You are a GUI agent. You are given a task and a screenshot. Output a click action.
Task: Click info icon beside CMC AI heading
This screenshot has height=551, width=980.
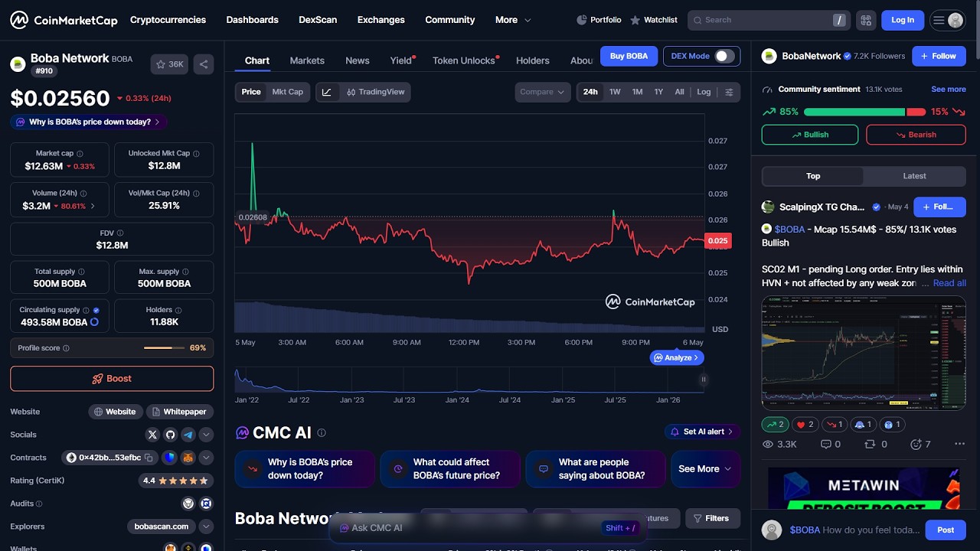pos(322,432)
